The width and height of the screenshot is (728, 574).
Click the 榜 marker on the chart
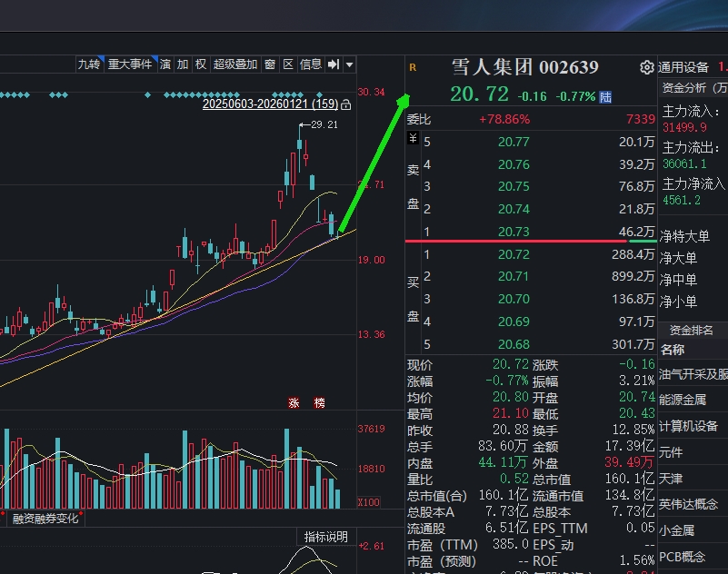coord(319,402)
